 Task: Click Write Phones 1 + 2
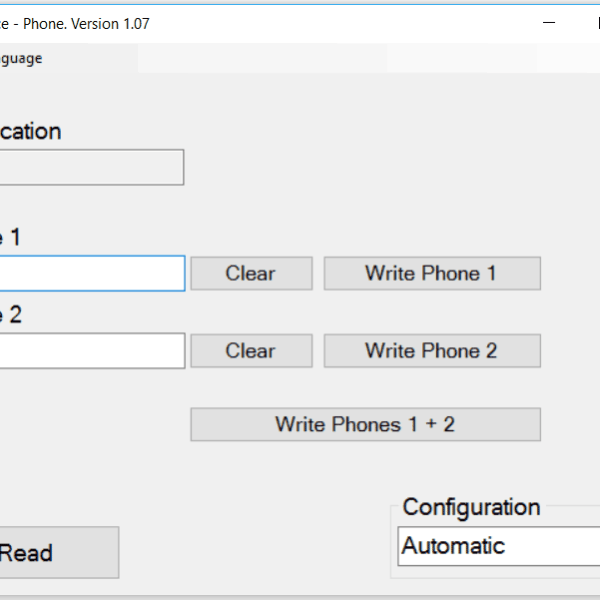coord(365,424)
